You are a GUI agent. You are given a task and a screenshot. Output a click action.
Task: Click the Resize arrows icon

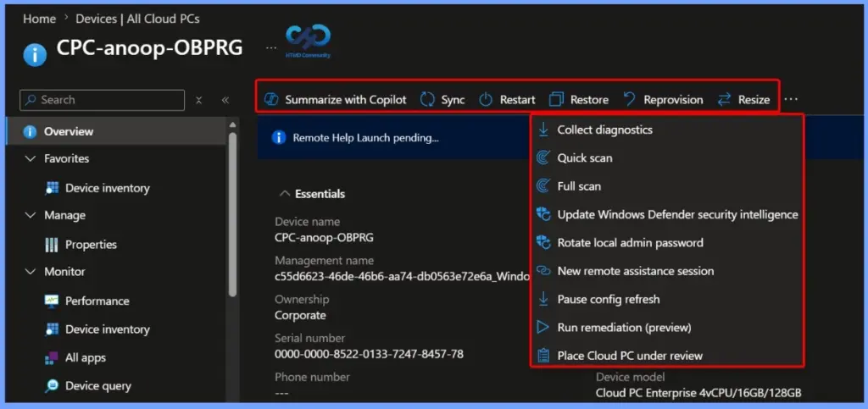pos(724,100)
